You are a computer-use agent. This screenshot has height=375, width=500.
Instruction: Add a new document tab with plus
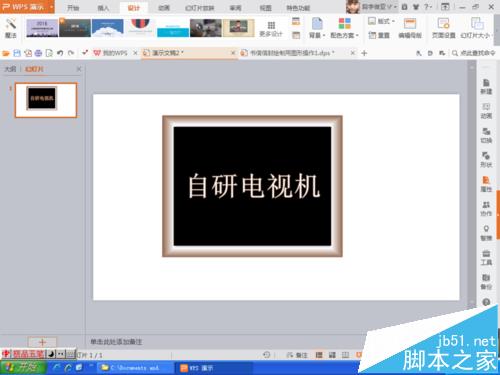(364, 53)
